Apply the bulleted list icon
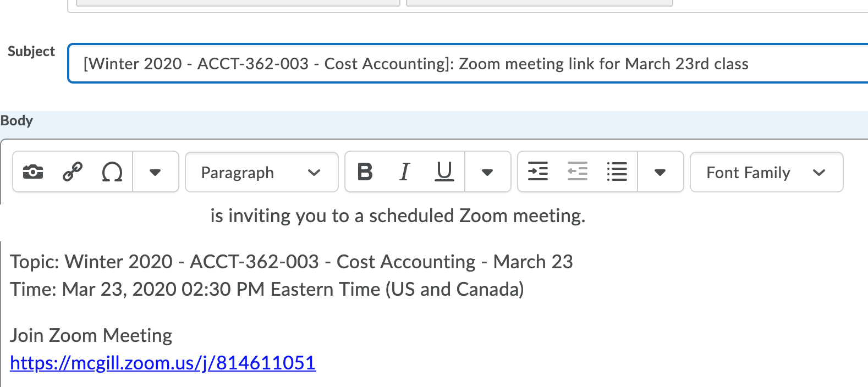 click(x=617, y=172)
